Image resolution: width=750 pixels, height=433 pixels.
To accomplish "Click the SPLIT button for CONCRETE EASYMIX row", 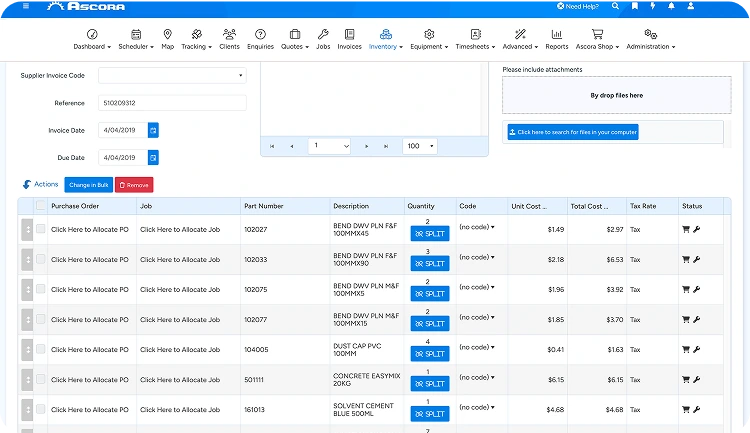I will click(x=430, y=384).
